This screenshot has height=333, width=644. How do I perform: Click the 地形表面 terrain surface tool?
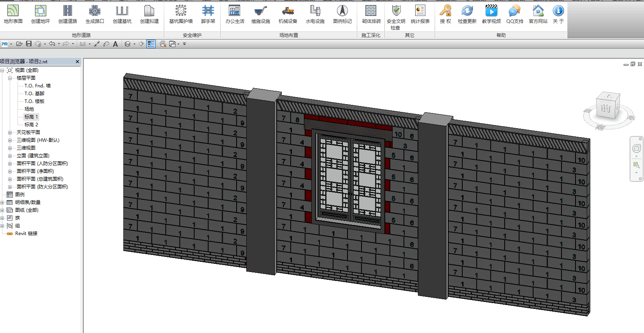13,14
